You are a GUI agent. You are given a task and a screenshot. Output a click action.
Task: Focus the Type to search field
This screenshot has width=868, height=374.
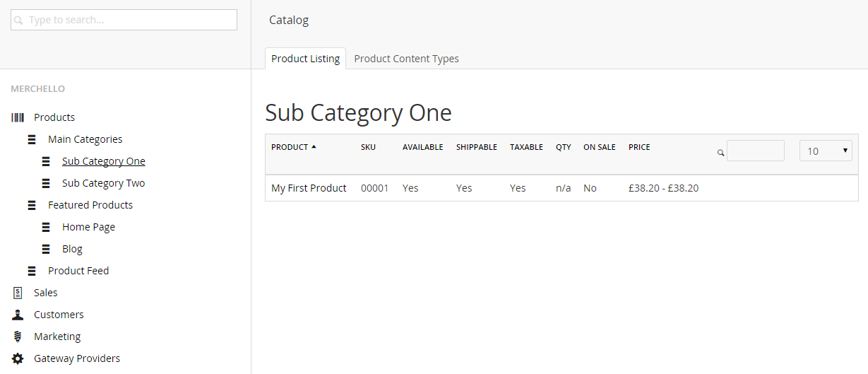(124, 20)
